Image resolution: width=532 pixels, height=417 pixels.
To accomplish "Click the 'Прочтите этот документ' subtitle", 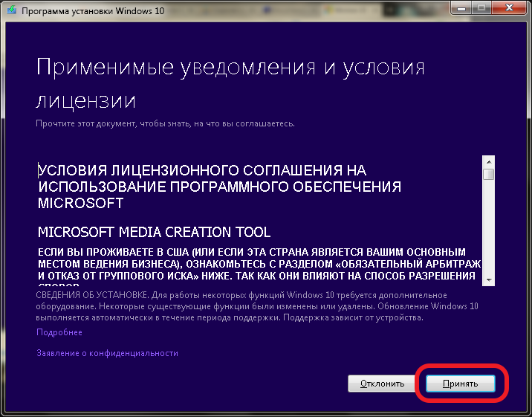I will 165,121.
